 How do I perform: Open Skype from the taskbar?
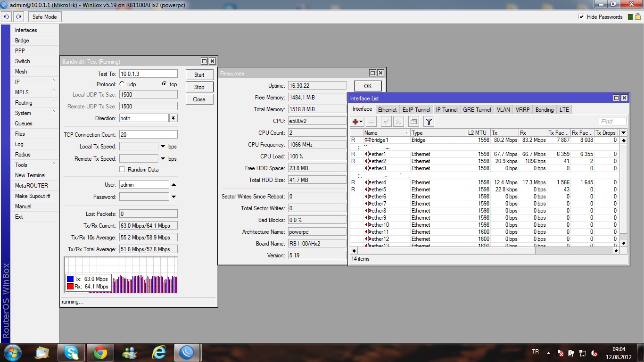coord(71,353)
